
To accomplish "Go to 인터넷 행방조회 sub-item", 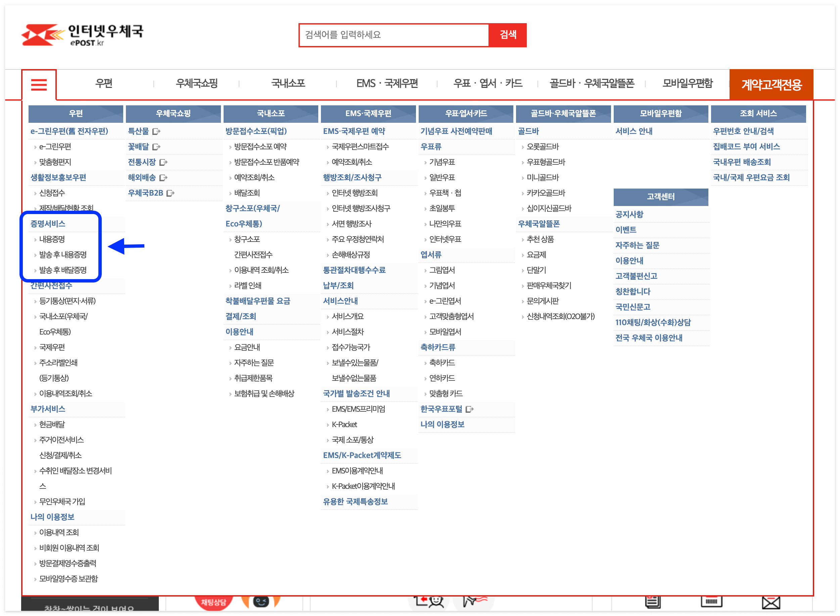I will coord(355,193).
